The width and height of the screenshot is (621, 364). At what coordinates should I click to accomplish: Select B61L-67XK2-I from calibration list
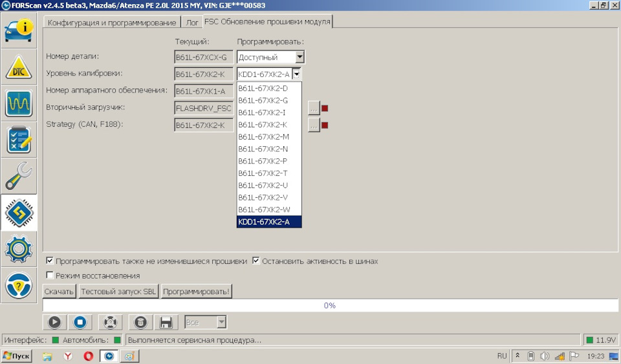269,112
